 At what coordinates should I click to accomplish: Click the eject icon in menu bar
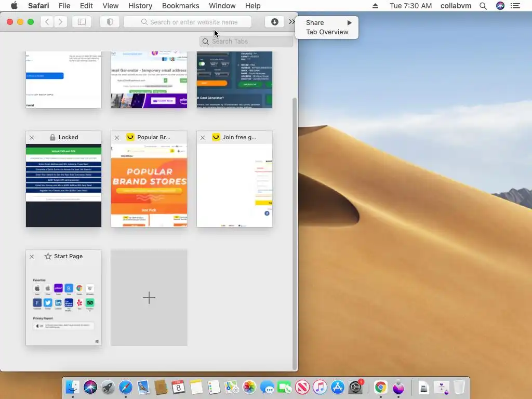click(375, 6)
